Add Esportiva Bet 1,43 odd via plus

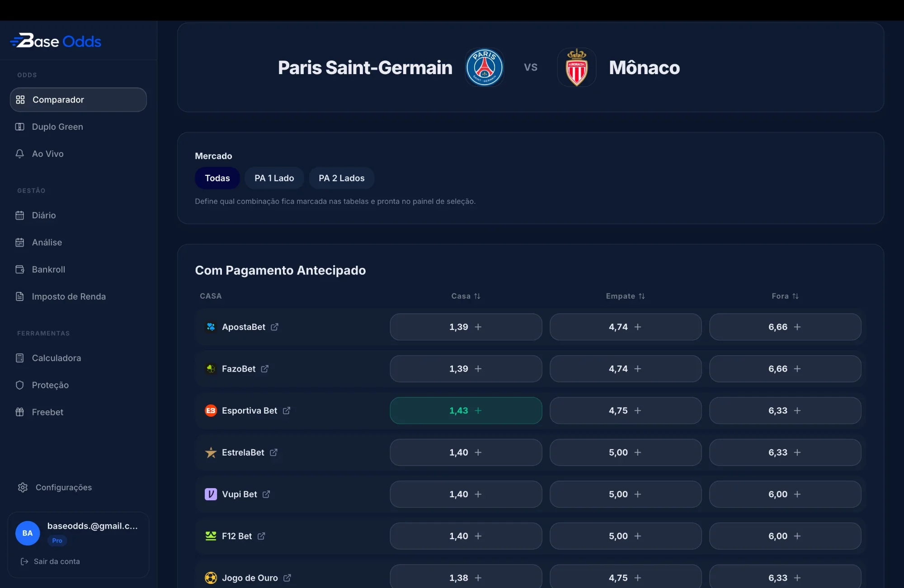[x=478, y=410]
